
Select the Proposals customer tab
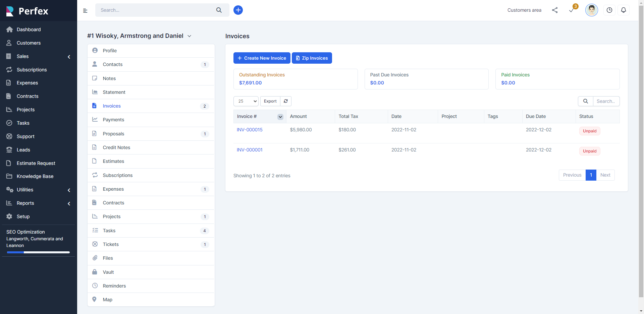(x=151, y=134)
